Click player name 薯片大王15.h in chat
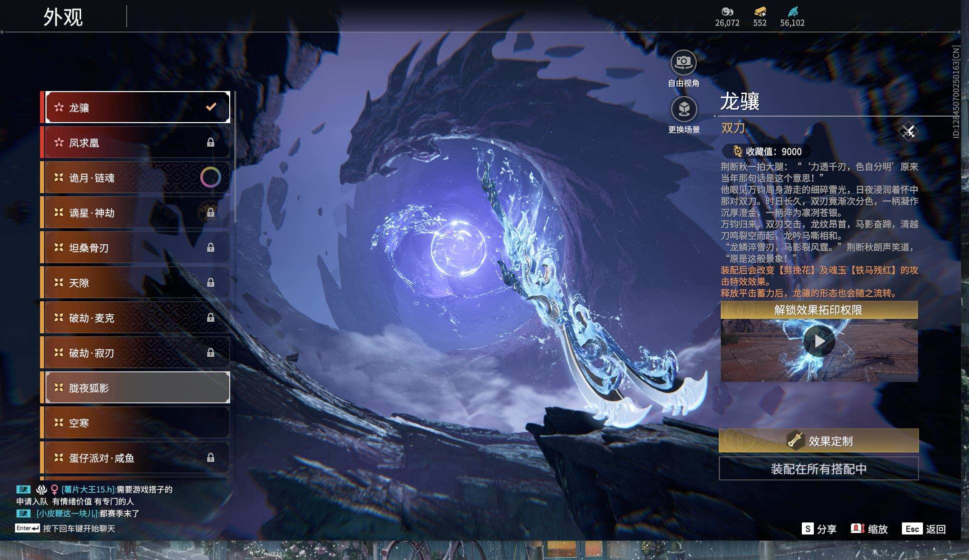This screenshot has width=969, height=560. pos(89,489)
